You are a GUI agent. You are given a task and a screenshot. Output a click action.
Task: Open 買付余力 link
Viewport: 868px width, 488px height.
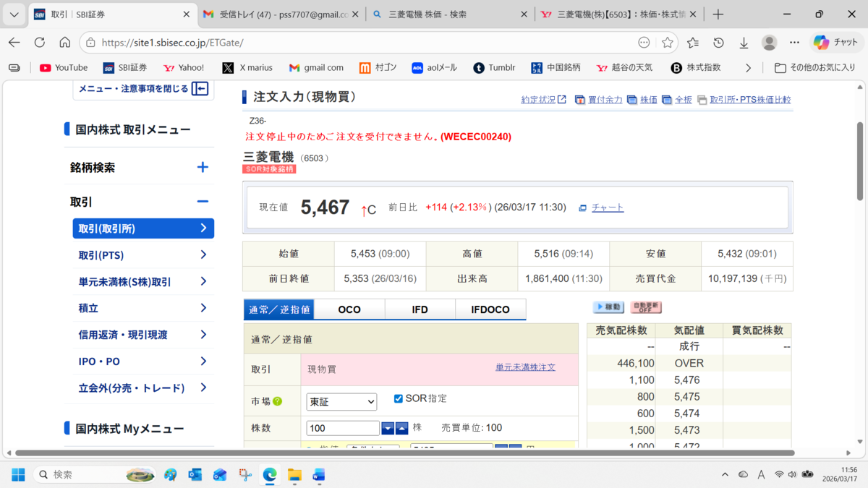tap(605, 100)
